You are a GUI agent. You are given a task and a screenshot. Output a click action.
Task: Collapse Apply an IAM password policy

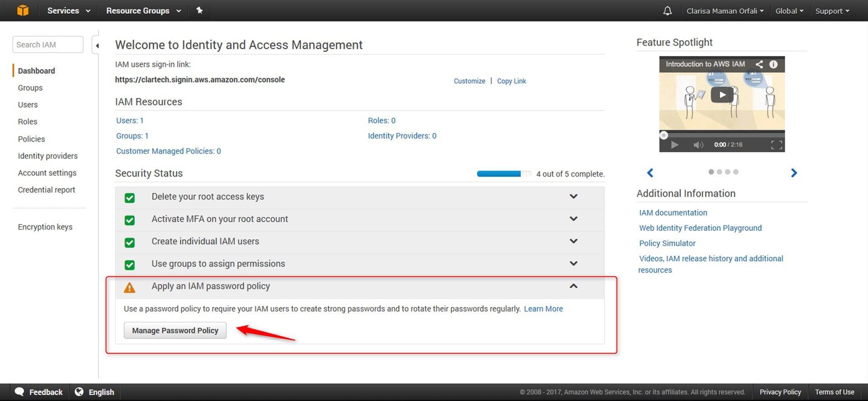tap(573, 286)
